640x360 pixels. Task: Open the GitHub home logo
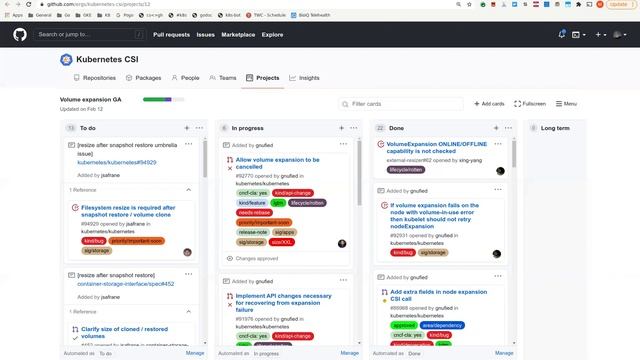tap(20, 35)
